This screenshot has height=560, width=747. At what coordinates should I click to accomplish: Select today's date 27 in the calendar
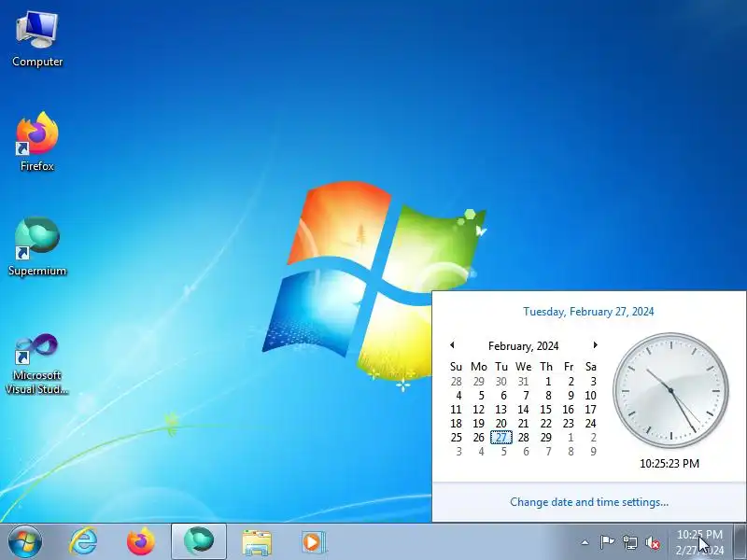point(501,437)
